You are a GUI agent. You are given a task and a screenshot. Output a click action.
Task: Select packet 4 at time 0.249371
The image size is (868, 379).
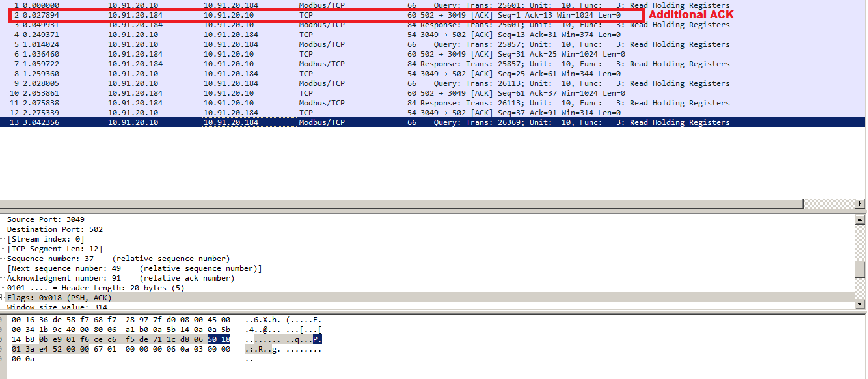[432, 35]
